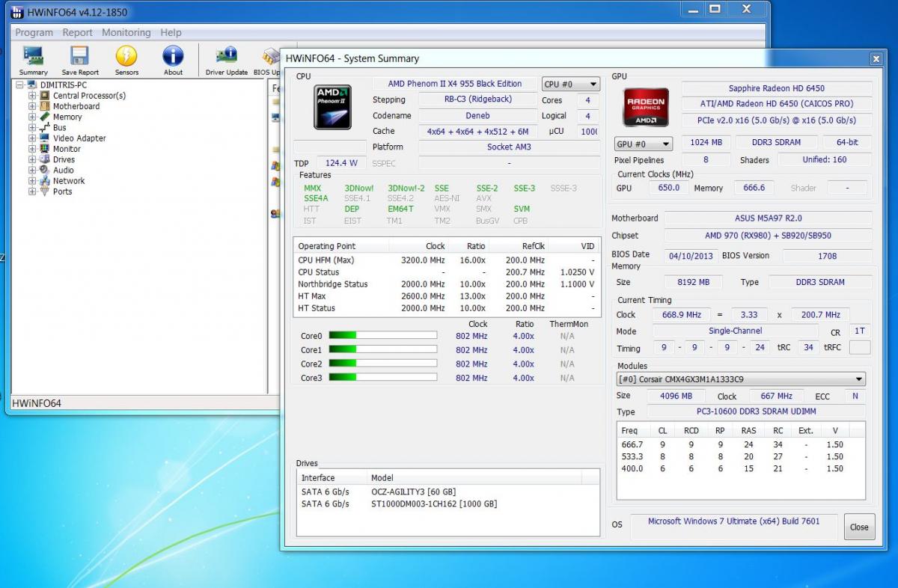Viewport: 898px width, 588px height.
Task: Click the 533.3 frequency timing row
Action: point(740,456)
